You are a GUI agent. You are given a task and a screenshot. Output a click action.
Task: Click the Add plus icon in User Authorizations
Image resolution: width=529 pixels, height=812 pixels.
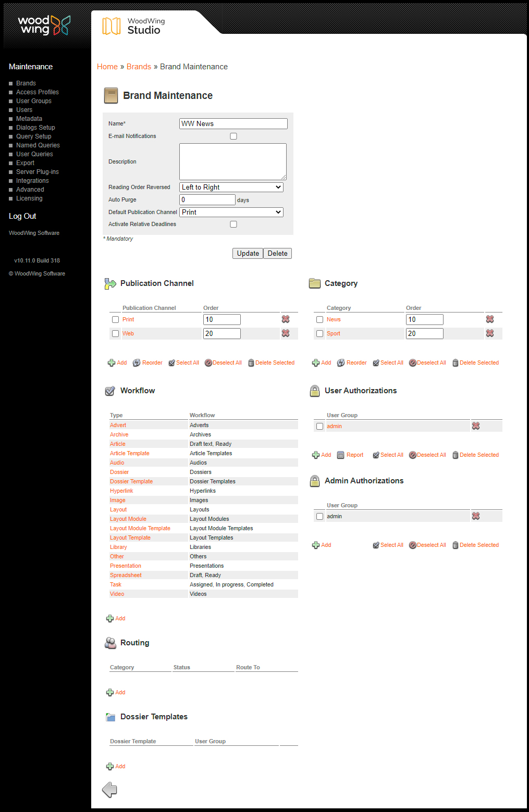click(x=316, y=455)
